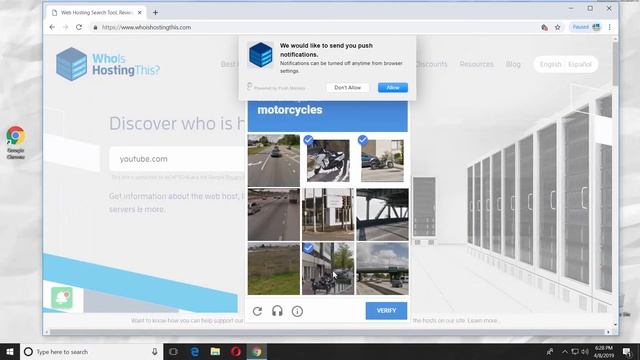The image size is (640, 360).
Task: Open the Discounts navigation menu
Action: 431,64
